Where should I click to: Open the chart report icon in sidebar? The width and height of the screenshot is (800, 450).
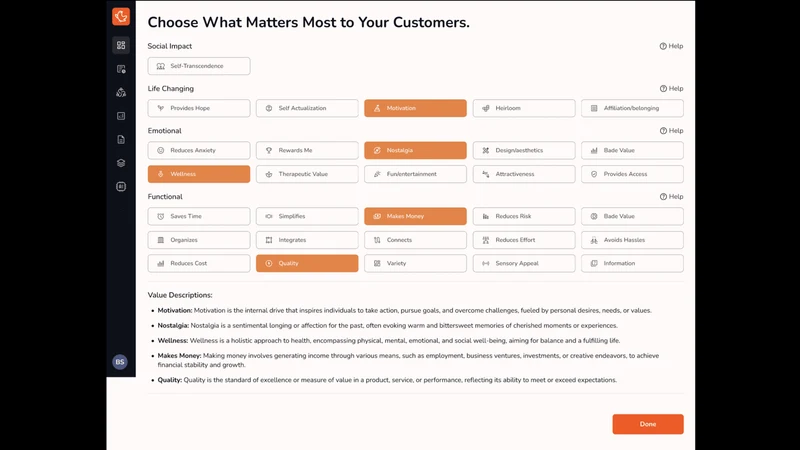121,116
